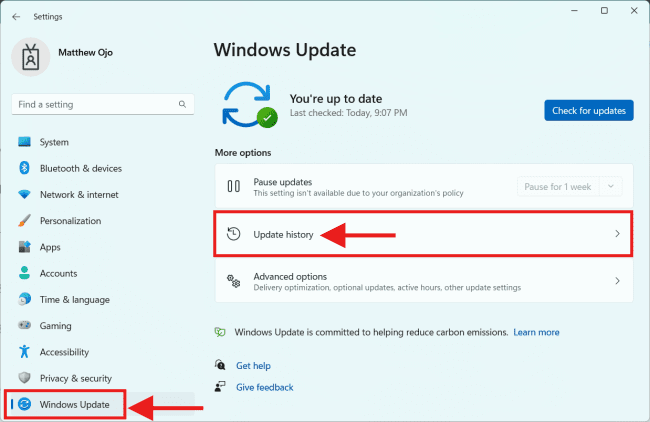Viewport: 650px width, 422px height.
Task: Open the Pause for 1 week dropdown
Action: (570, 186)
